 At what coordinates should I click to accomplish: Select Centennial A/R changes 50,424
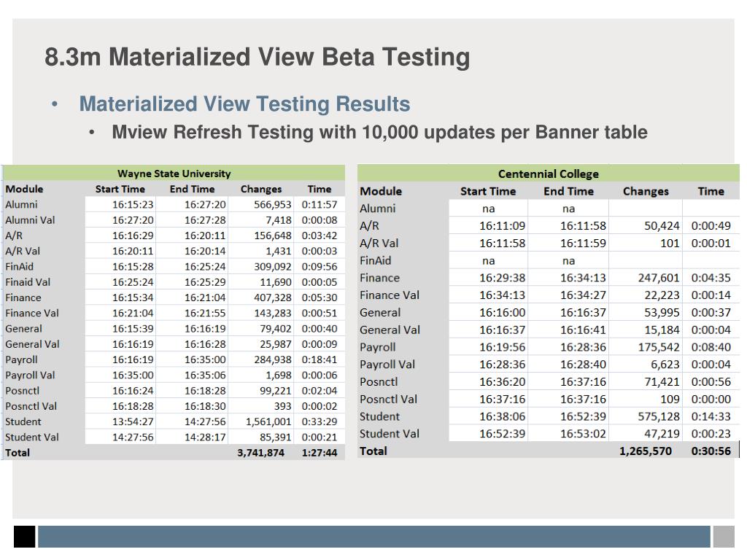coord(662,226)
